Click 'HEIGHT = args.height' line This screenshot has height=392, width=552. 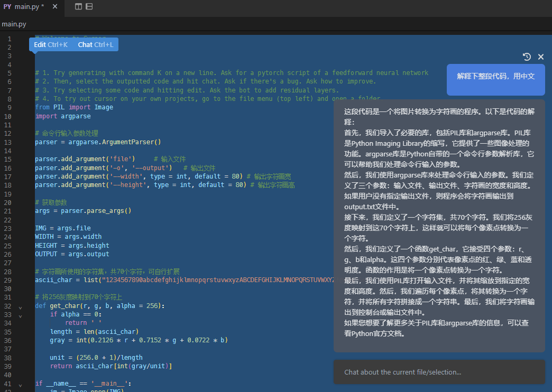pyautogui.click(x=72, y=246)
